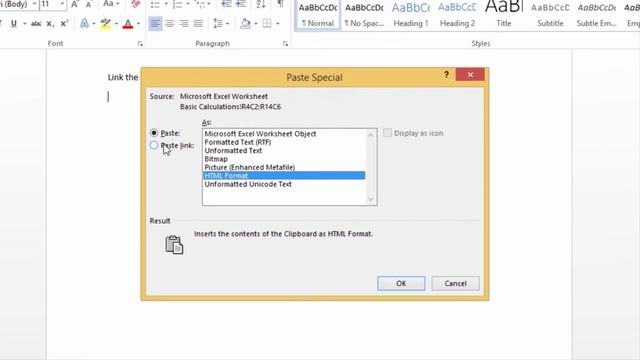Screen dimensions: 640x360
Task: Select the Paste link radio button
Action: coord(154,145)
